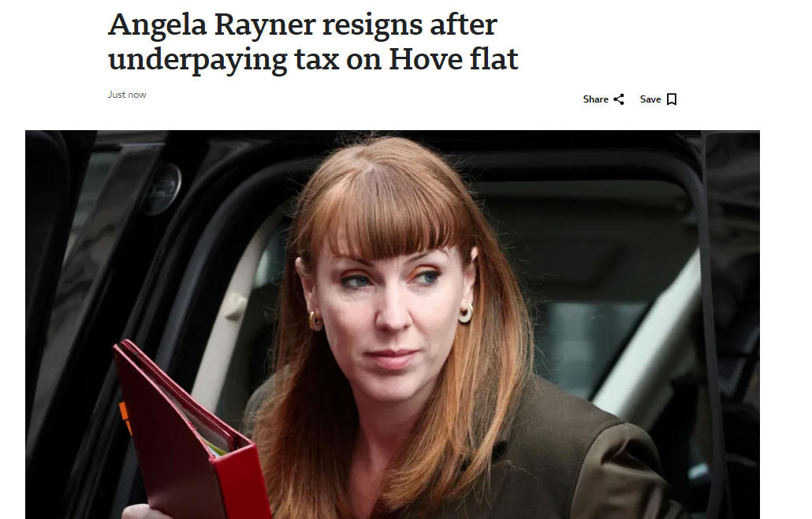Click the words 'Angela Rayner' in headline
812x519 pixels.
[x=211, y=26]
